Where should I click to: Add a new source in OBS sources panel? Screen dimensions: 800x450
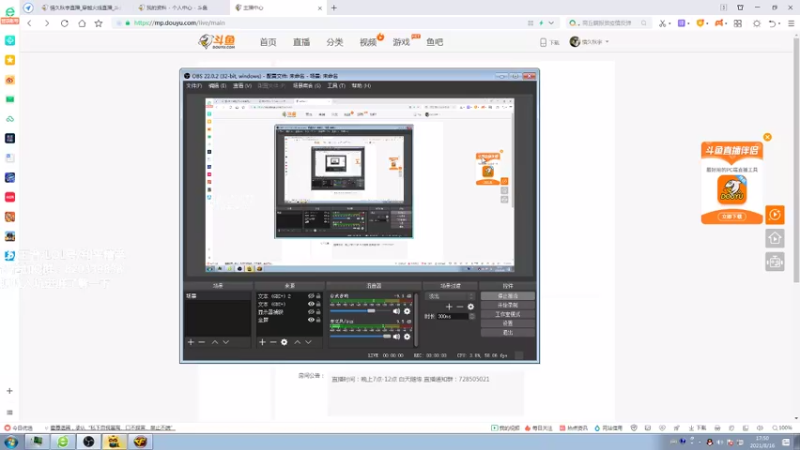click(x=262, y=342)
